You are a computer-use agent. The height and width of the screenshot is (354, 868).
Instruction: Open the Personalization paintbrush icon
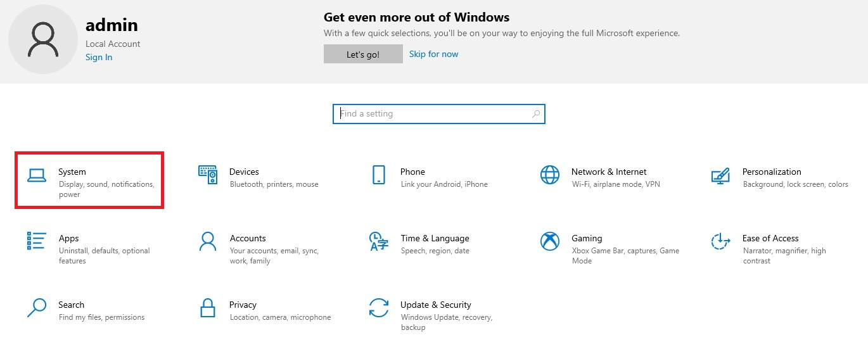click(721, 175)
